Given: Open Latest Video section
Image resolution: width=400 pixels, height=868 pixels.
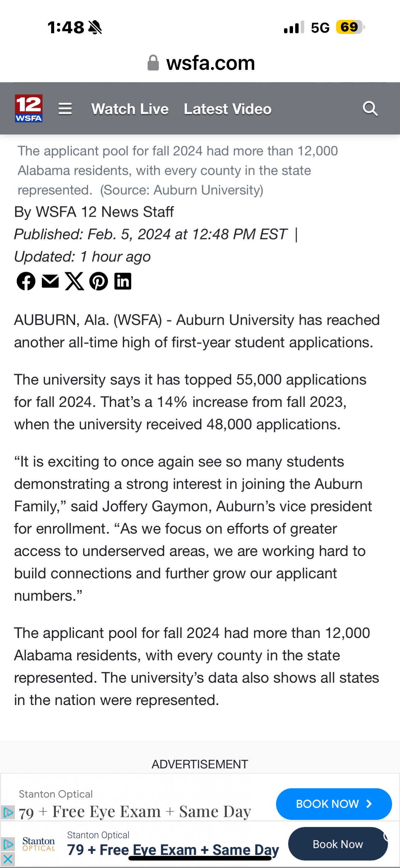Looking at the screenshot, I should [x=228, y=109].
